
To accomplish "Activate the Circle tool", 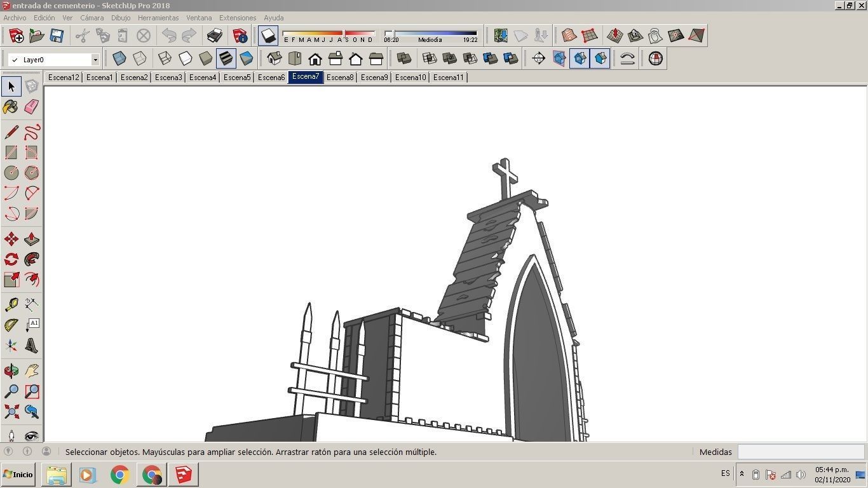I will tap(11, 173).
